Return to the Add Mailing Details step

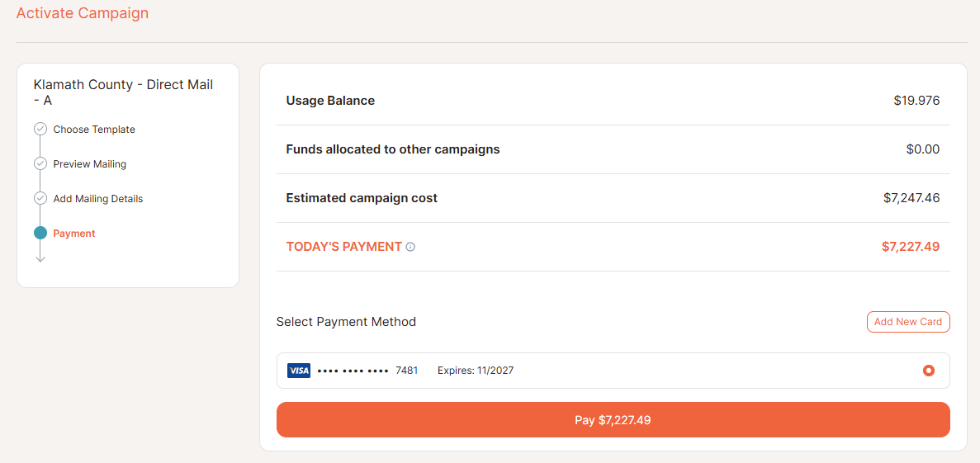[98, 199]
